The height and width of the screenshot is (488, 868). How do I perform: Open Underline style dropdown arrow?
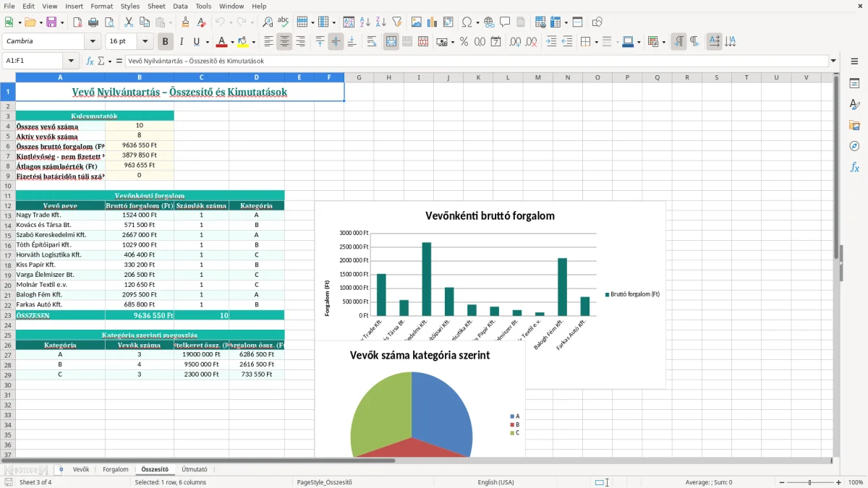(x=207, y=42)
